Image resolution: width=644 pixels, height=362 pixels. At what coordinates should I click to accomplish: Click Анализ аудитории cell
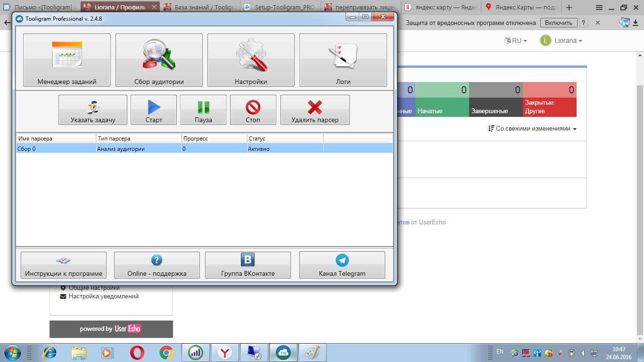(139, 148)
